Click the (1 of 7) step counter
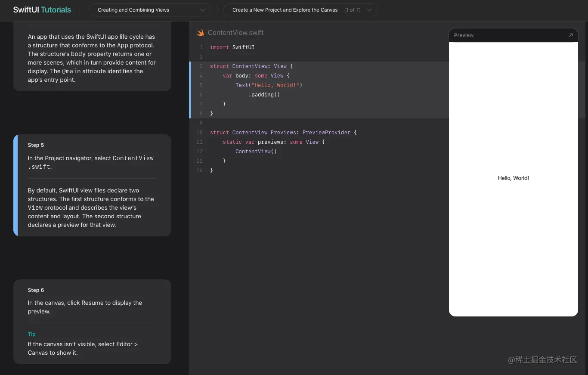 (352, 10)
